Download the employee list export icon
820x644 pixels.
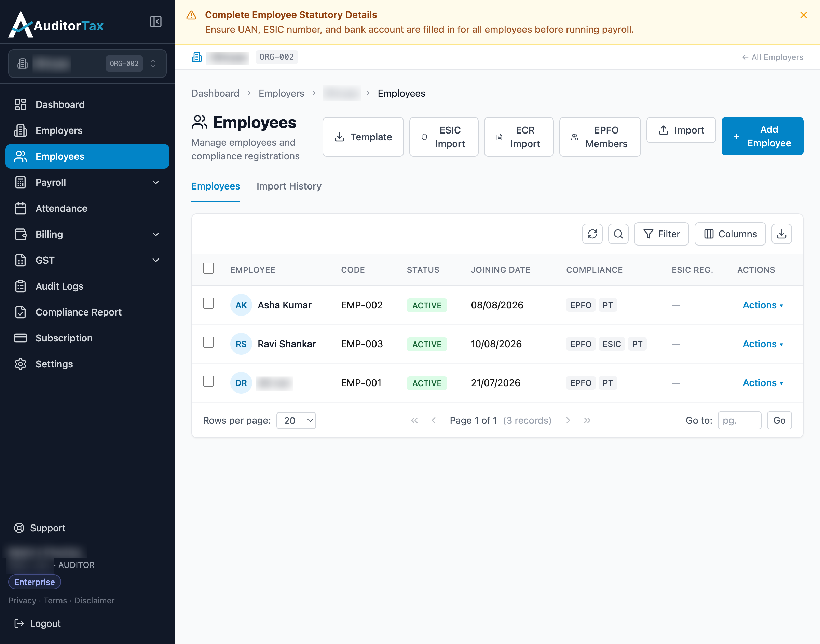(781, 234)
